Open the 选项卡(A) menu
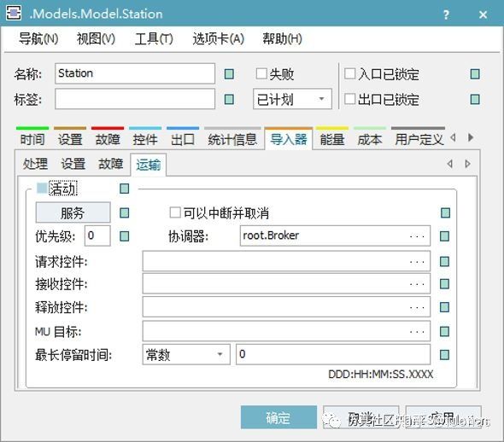504x442 pixels. [218, 39]
